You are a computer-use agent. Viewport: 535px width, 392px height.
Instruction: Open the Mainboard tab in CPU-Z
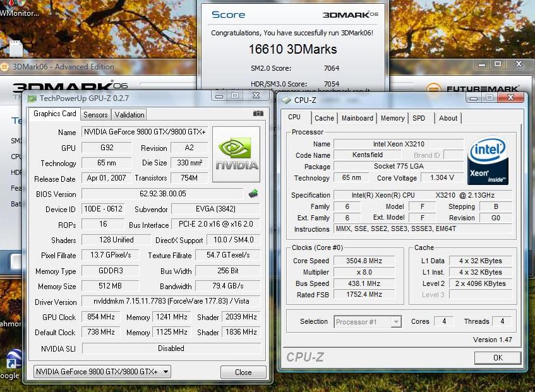358,118
